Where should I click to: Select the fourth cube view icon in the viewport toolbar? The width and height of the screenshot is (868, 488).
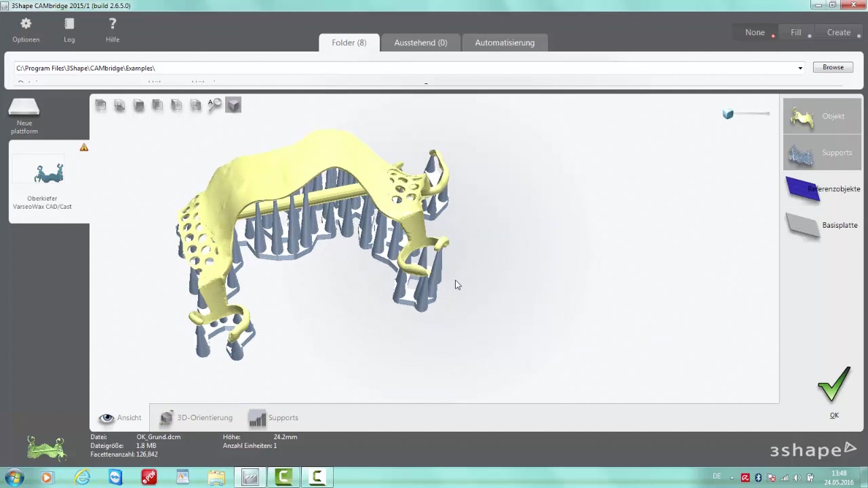[x=157, y=105]
